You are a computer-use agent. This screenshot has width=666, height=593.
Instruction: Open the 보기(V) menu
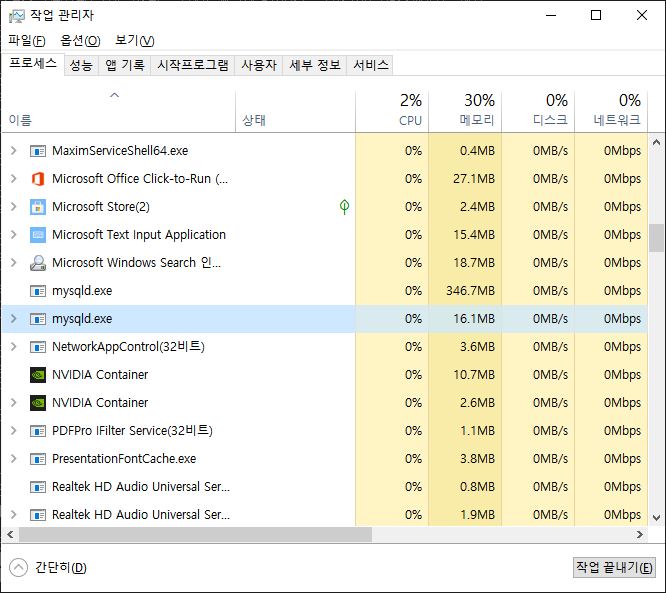135,40
